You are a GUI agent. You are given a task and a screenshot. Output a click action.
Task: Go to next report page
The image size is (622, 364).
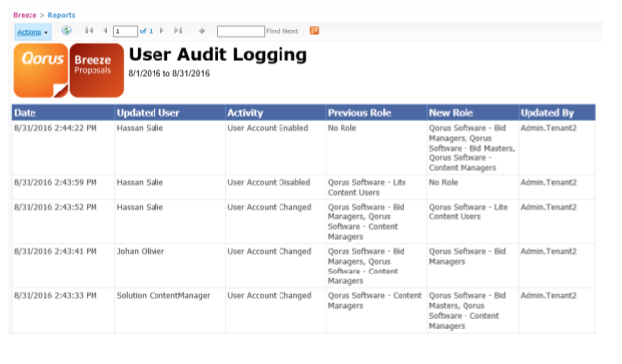[161, 30]
